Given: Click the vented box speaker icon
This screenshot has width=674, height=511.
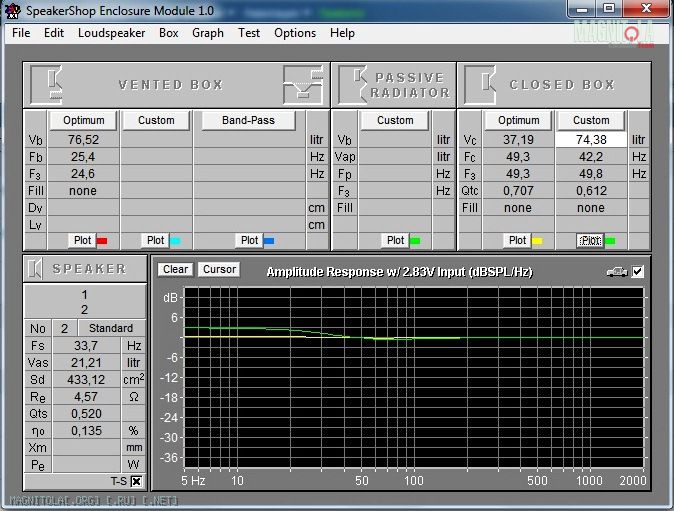Looking at the screenshot, I should (x=46, y=85).
